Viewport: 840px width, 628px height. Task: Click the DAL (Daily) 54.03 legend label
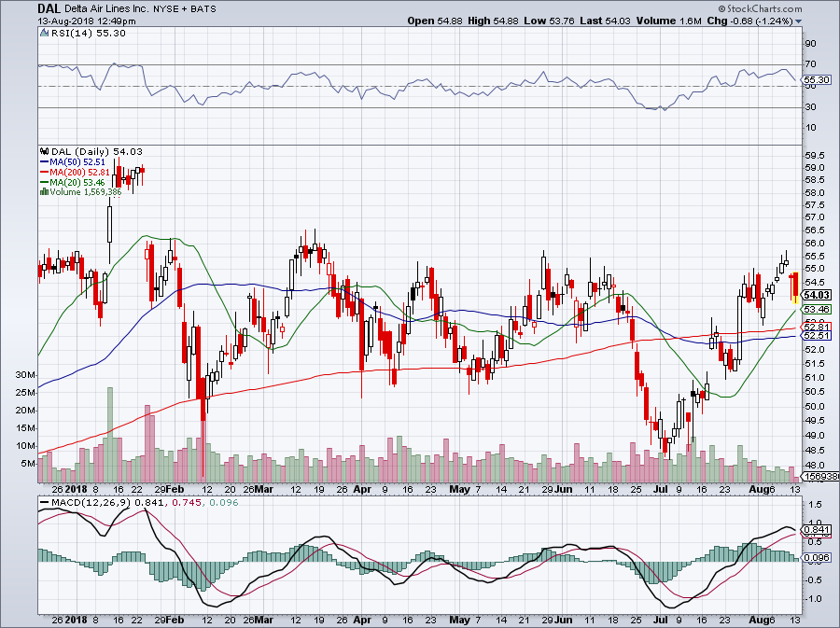coord(97,152)
